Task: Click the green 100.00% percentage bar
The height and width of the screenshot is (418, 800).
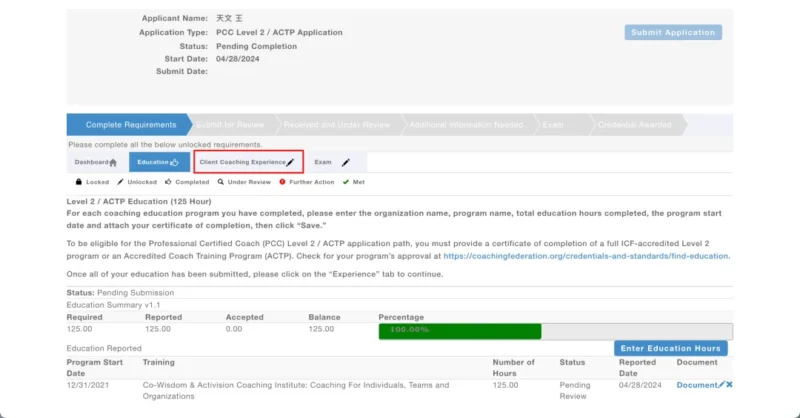Action: pyautogui.click(x=459, y=331)
